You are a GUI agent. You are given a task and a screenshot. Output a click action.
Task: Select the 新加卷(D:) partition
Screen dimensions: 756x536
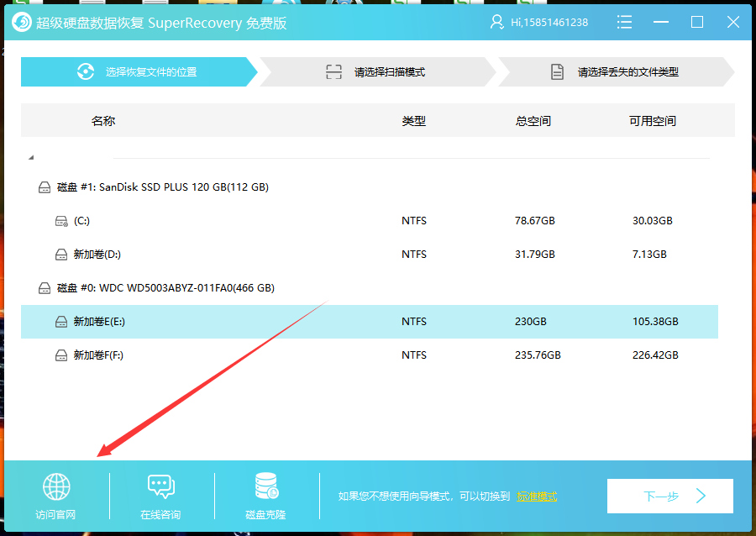370,254
